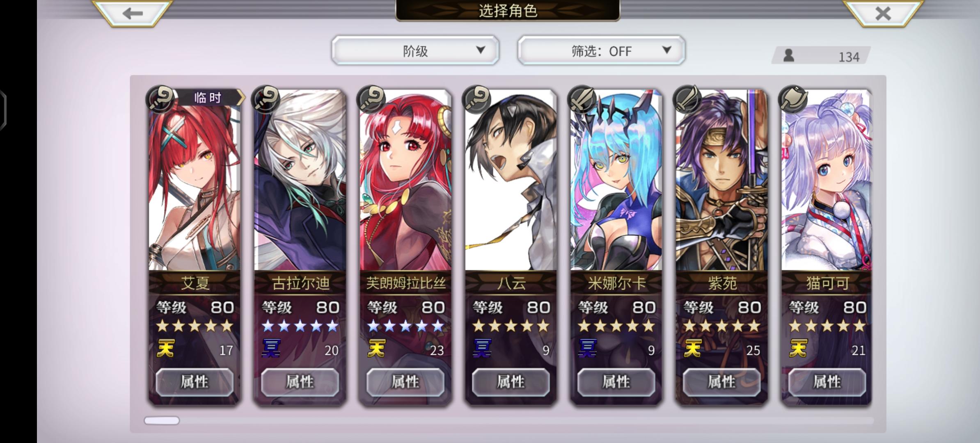Open 属性 for 芙朗姆拉比丝
The width and height of the screenshot is (980, 443).
click(x=405, y=382)
